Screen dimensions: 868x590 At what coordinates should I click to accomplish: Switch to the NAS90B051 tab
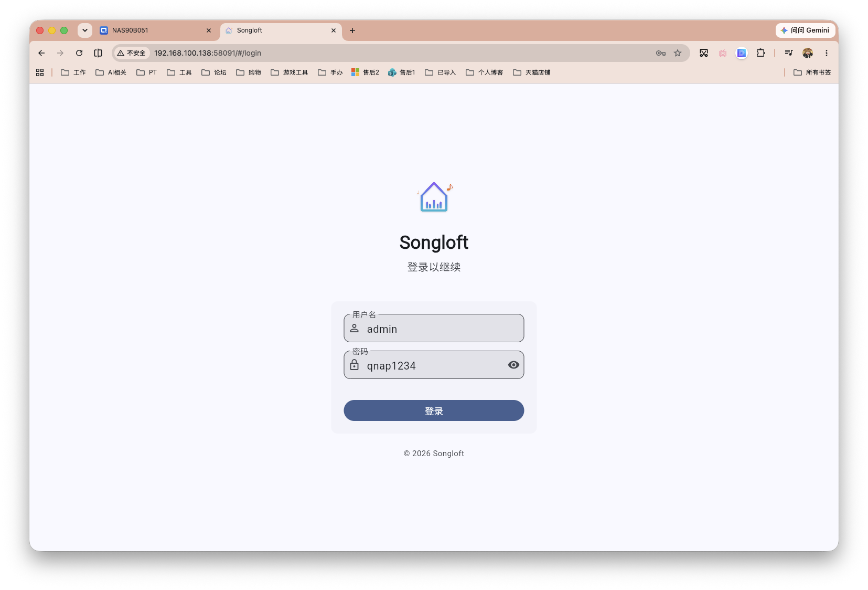(155, 30)
